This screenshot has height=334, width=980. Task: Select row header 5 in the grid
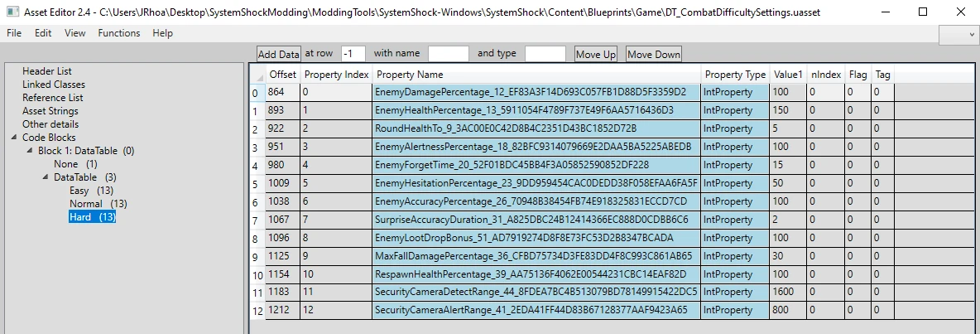click(257, 185)
